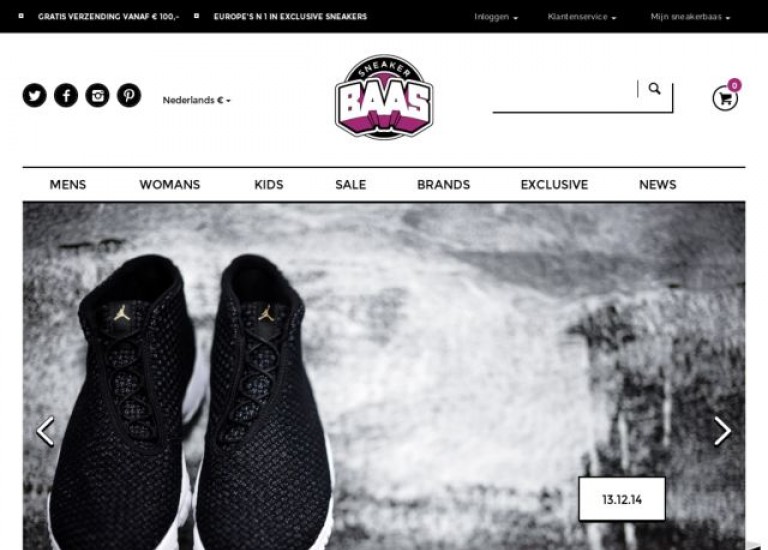
Task: Open the Mijn sneakerbaas dropdown
Action: coord(690,17)
